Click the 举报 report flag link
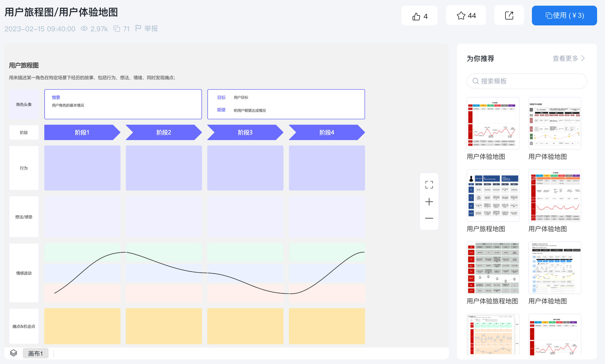The image size is (605, 364). coord(147,29)
